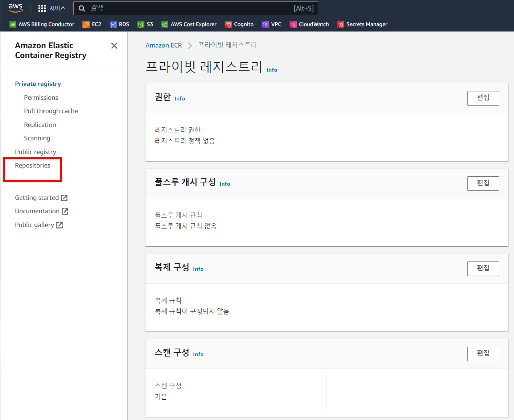Click external link icon beside Public gallery

(x=59, y=225)
